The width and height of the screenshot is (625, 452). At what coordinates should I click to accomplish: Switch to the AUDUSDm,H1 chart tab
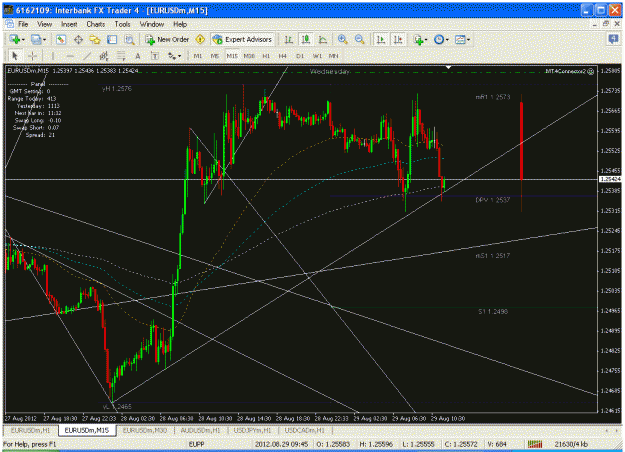(x=200, y=430)
